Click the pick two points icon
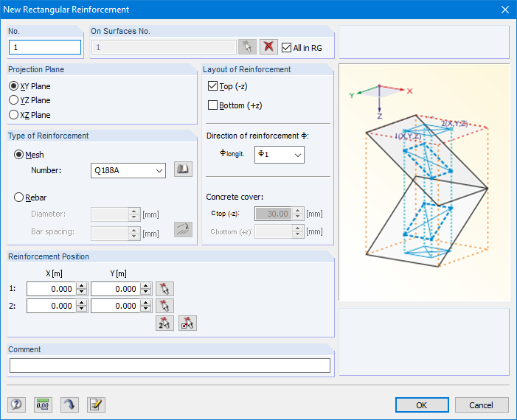 click(x=164, y=323)
